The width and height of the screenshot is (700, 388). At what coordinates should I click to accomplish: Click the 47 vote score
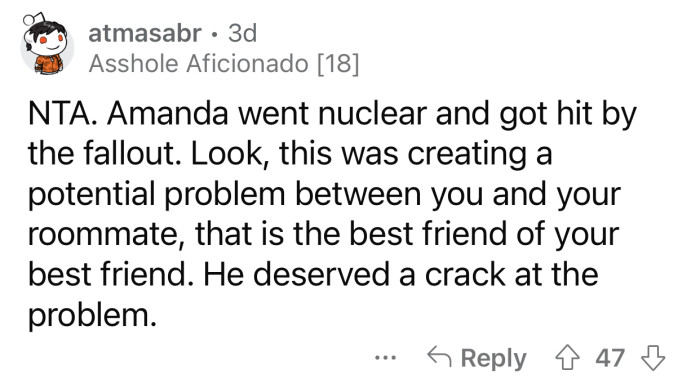click(x=610, y=358)
